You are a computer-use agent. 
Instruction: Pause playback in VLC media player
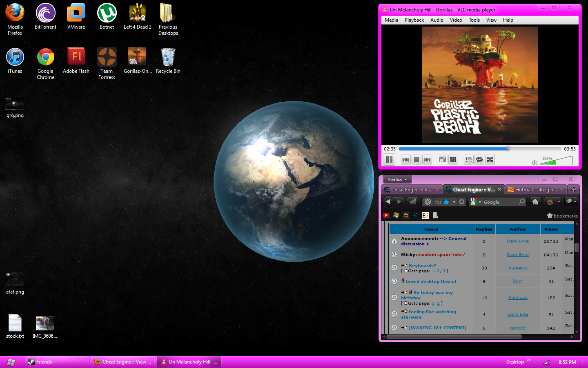coord(389,159)
